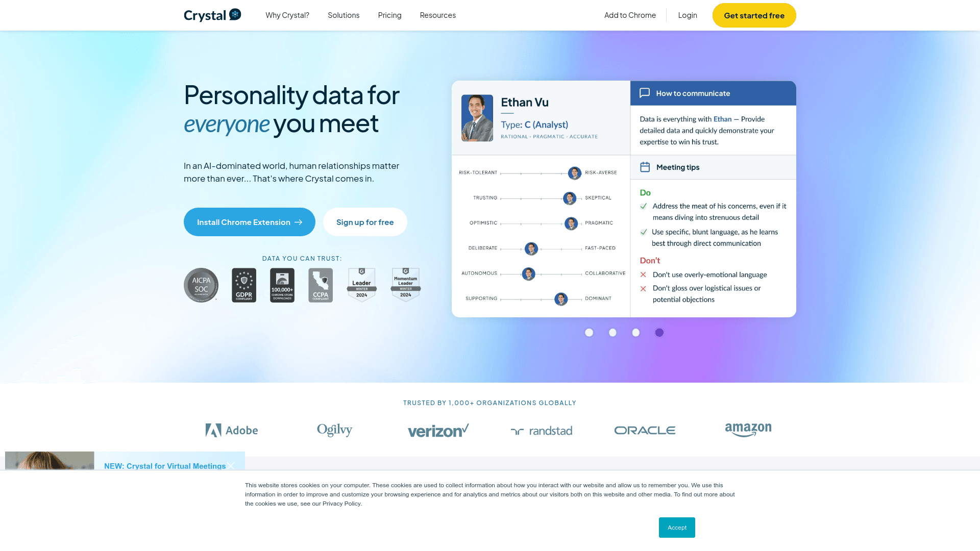Screen dimensions: 980x551
Task: Expand the Why Crystal navigation menu
Action: [287, 15]
